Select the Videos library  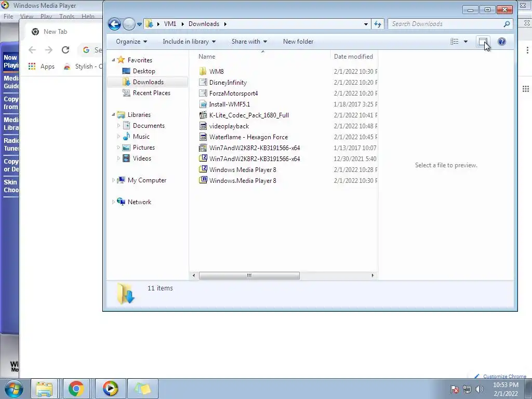point(142,158)
